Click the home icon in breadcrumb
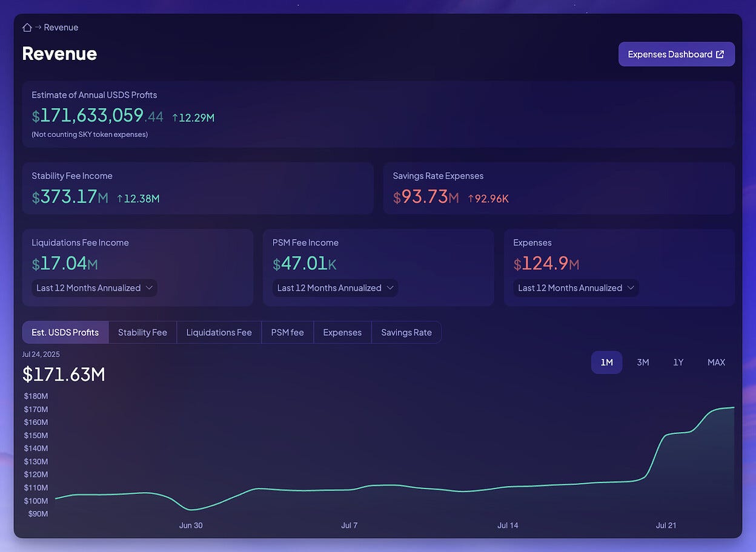The height and width of the screenshot is (552, 756). (27, 27)
